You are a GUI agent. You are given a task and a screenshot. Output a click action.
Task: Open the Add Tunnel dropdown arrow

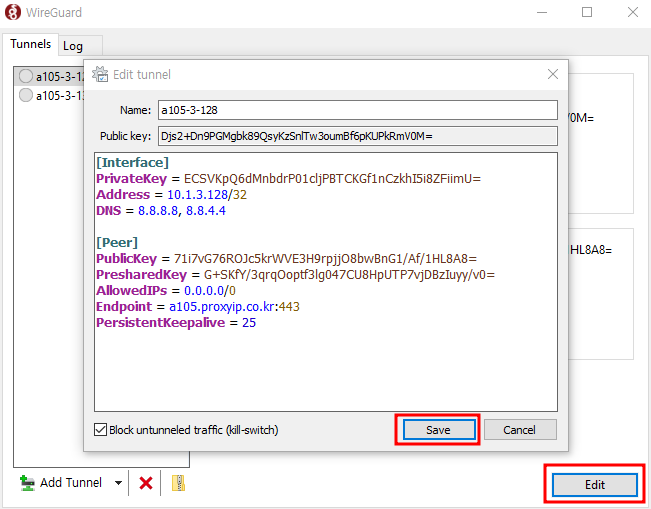[118, 483]
